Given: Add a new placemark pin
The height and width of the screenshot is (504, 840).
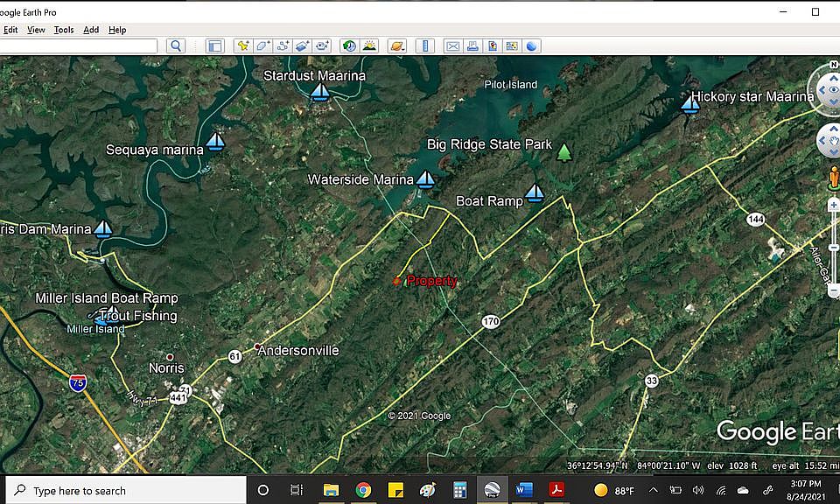Looking at the screenshot, I should click(243, 46).
